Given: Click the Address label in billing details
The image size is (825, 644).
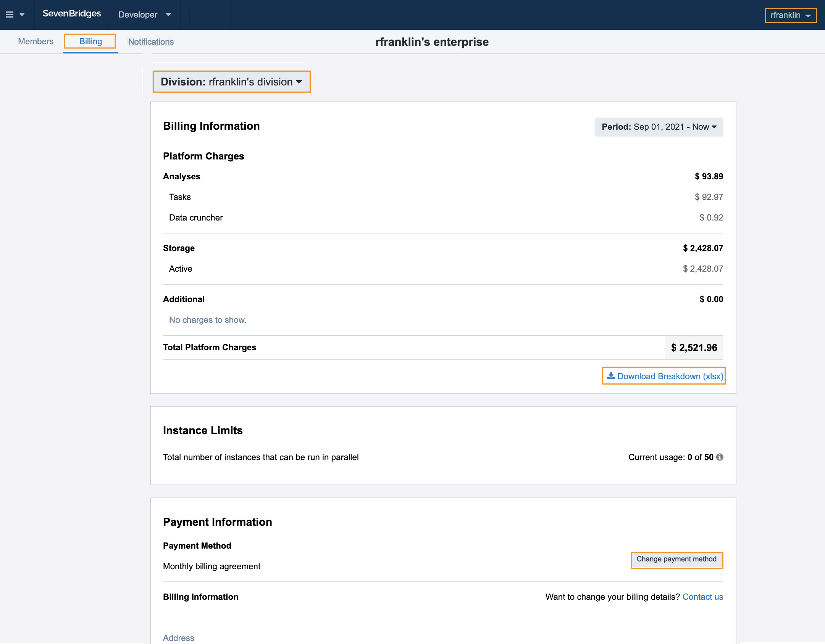Looking at the screenshot, I should 178,638.
